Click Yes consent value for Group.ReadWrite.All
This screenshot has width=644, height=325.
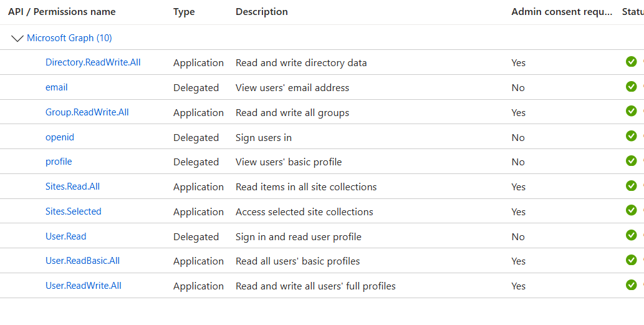pos(518,112)
